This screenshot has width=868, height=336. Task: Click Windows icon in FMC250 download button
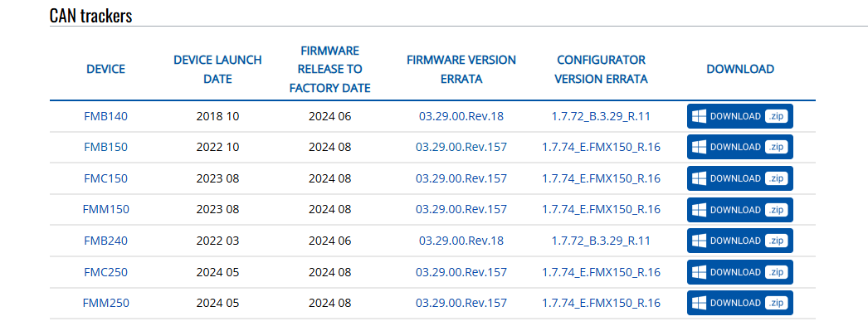point(699,272)
